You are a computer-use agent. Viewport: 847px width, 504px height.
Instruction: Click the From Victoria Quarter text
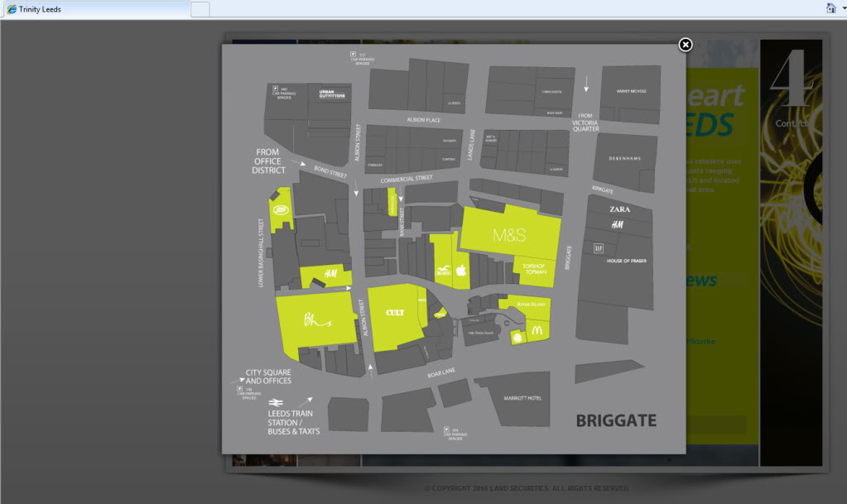point(585,122)
